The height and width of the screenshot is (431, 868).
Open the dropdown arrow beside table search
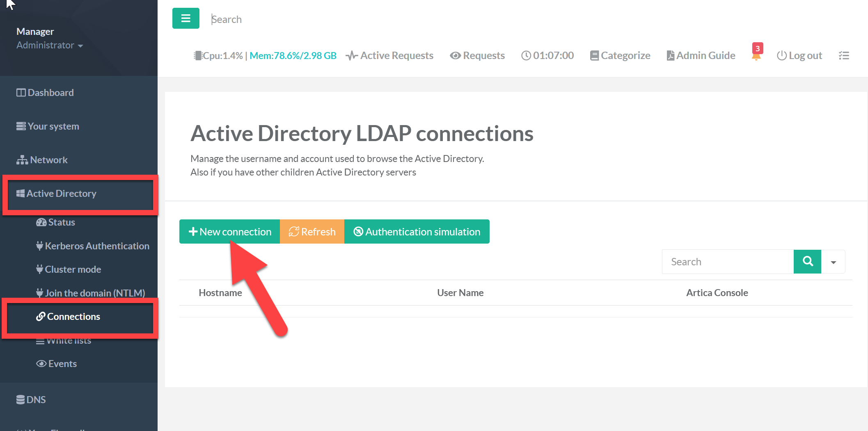[833, 262]
